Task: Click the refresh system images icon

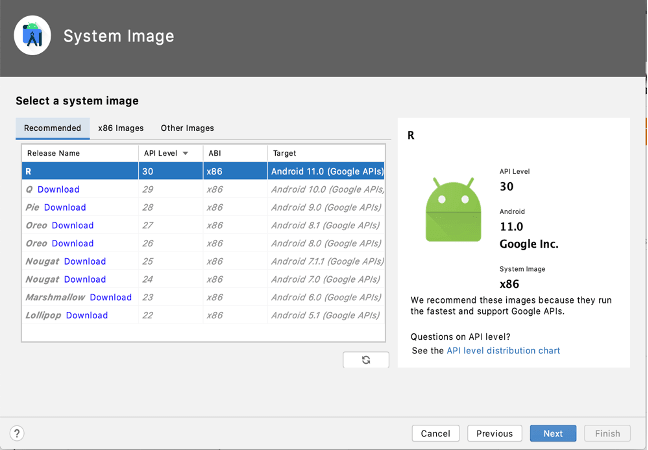Action: tap(365, 360)
